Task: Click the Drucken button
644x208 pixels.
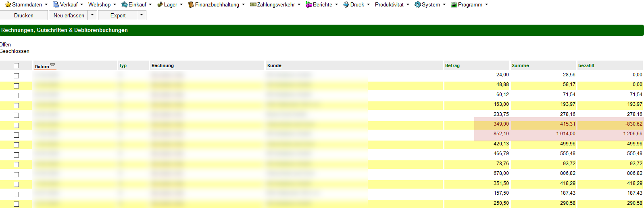Action: [24, 15]
